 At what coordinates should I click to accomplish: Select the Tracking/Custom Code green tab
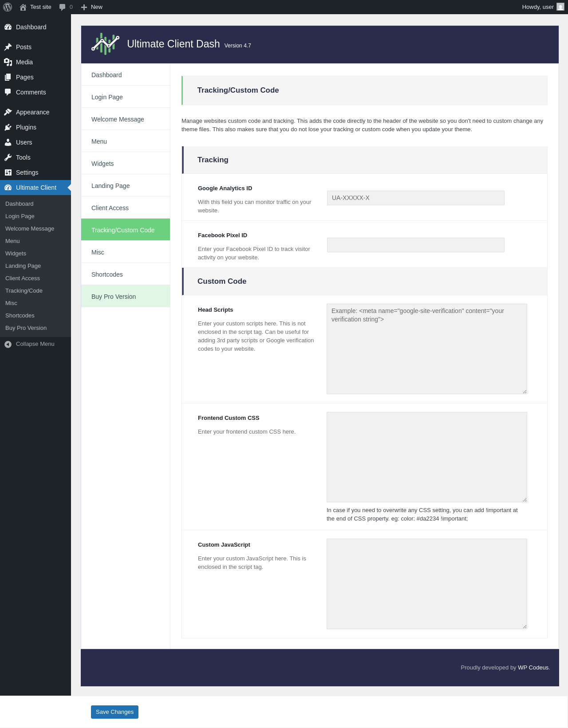click(126, 230)
